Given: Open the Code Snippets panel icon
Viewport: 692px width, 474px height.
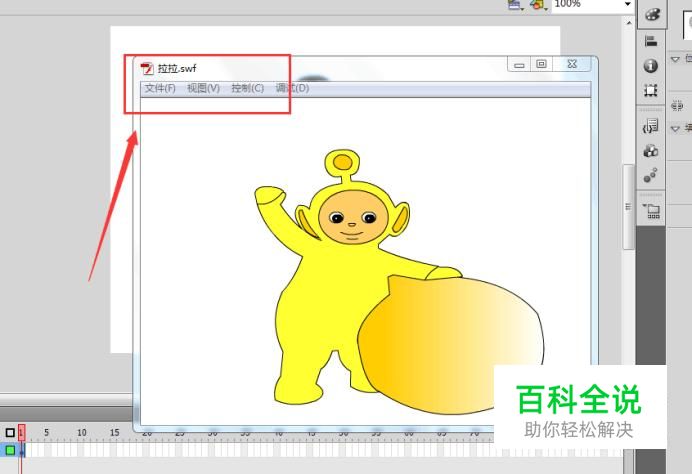Looking at the screenshot, I should [x=651, y=126].
